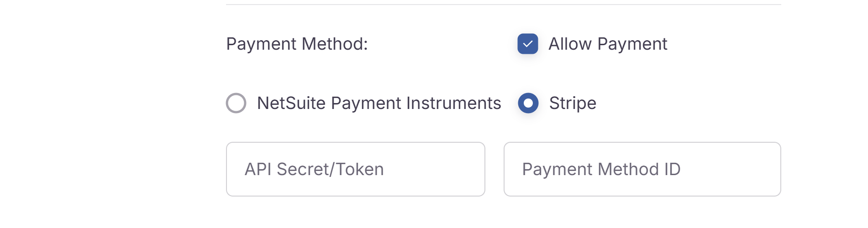
Task: Select the NetSuite Payment Instruments radio button
Action: click(x=236, y=103)
